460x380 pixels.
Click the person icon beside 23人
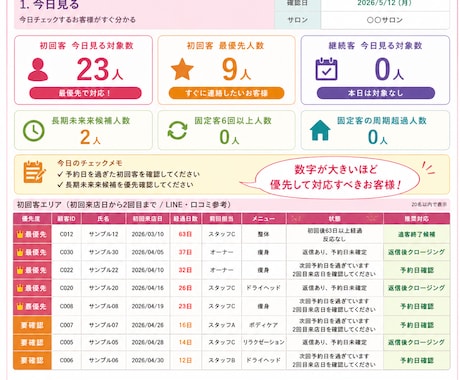point(38,70)
